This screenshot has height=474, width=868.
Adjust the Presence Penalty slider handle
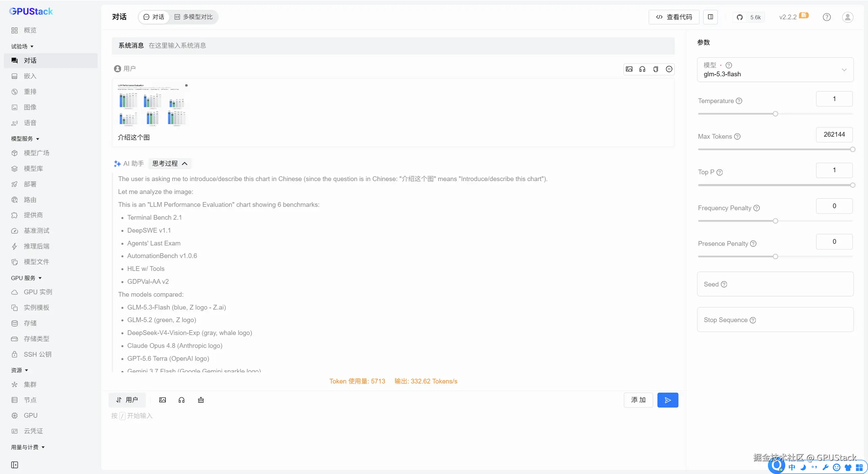click(x=775, y=257)
